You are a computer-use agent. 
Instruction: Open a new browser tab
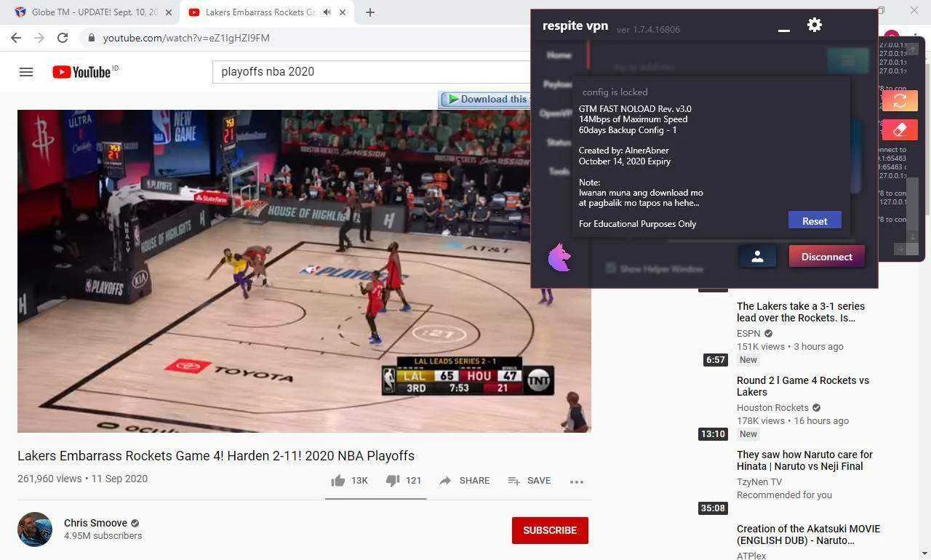(370, 12)
